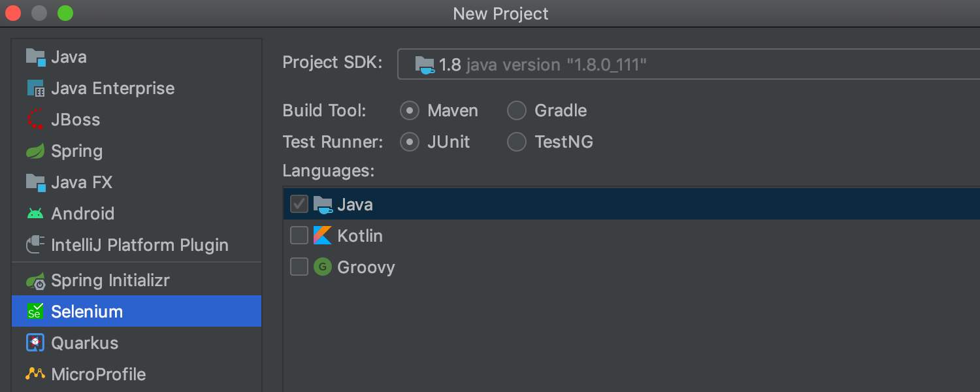Image resolution: width=980 pixels, height=392 pixels.
Task: Click the Java folder icon in sidebar
Action: tap(35, 57)
